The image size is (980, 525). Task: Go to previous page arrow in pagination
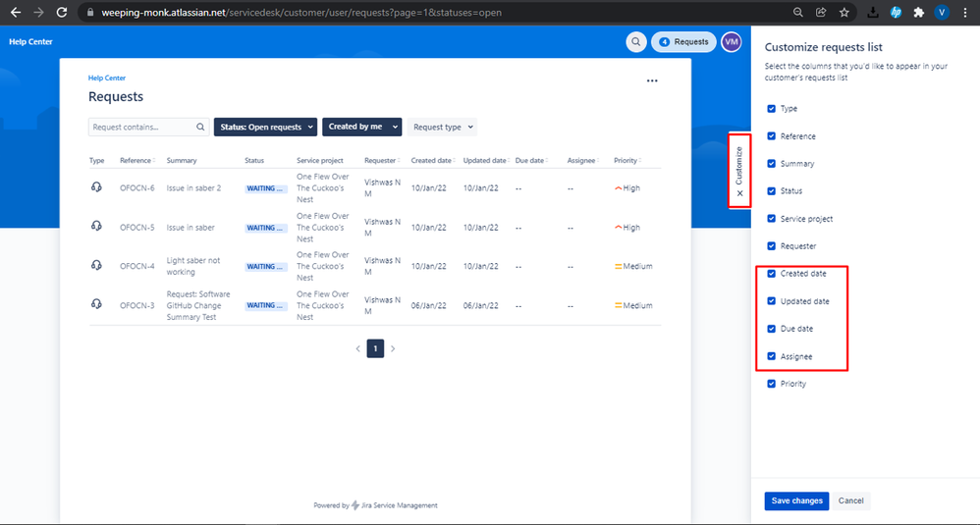click(x=358, y=348)
